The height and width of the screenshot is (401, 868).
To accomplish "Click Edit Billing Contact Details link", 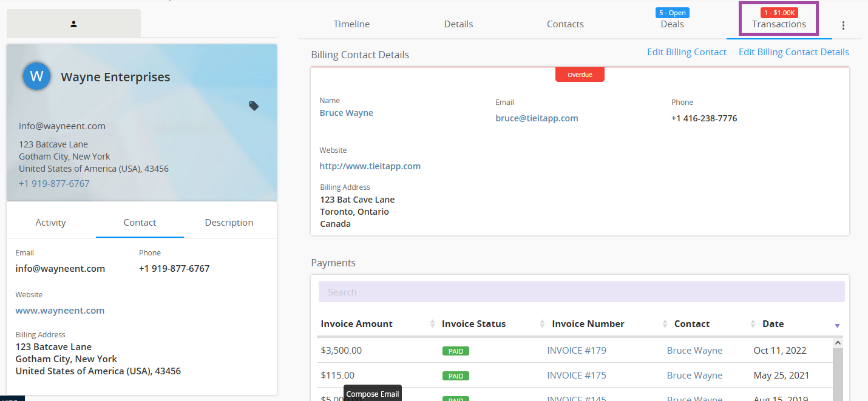I will tap(794, 52).
